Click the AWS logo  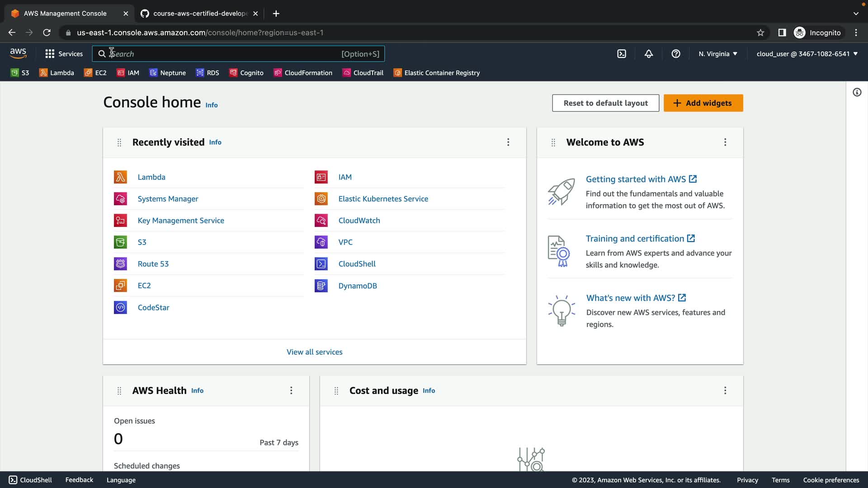[18, 53]
